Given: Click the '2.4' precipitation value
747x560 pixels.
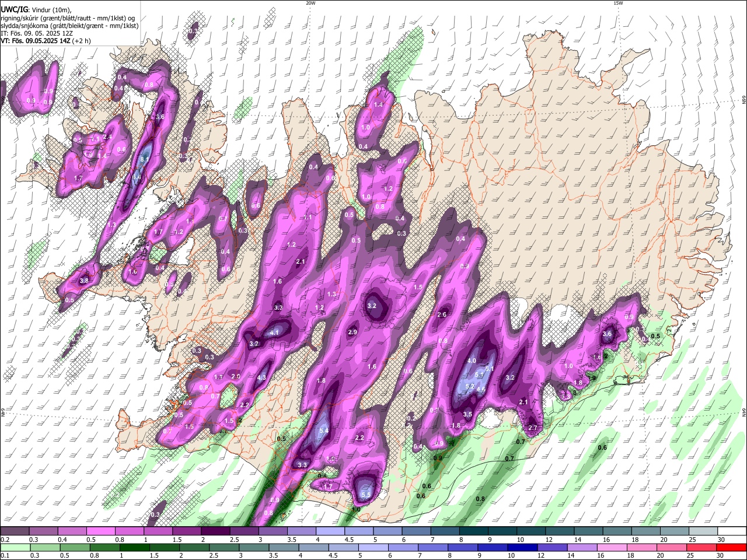Looking at the screenshot, I should tap(107, 137).
